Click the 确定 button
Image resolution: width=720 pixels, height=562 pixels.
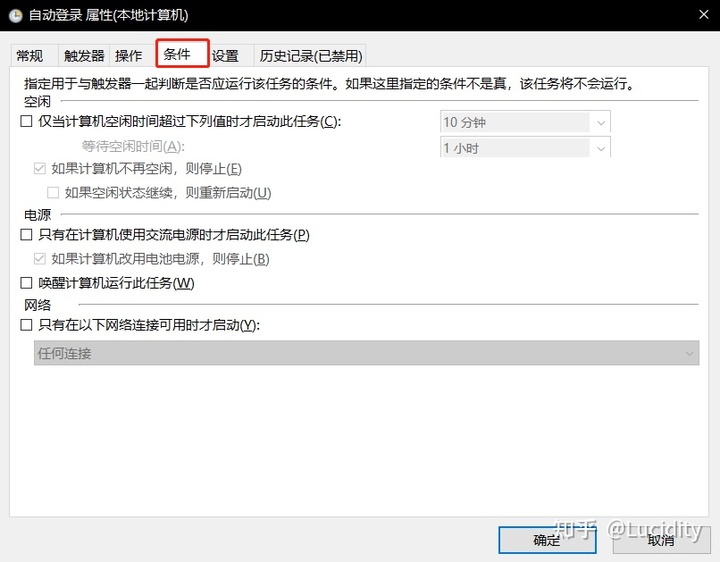[547, 540]
